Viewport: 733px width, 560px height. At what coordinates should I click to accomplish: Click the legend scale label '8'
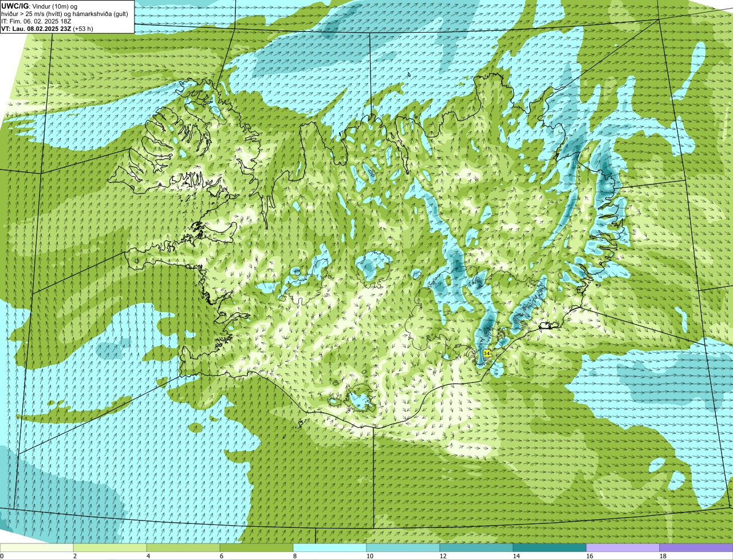[x=295, y=556]
